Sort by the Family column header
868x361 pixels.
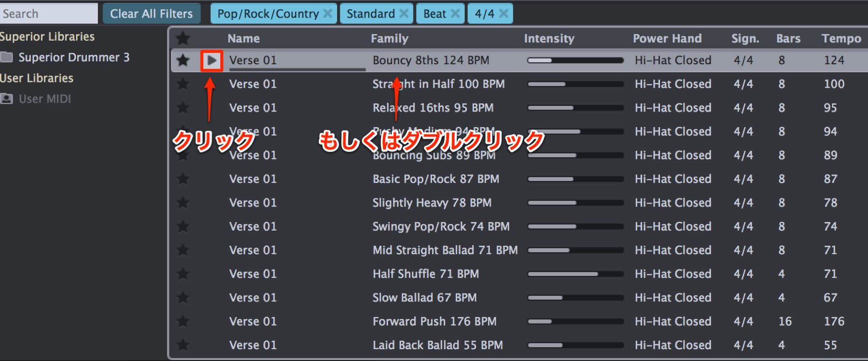(390, 38)
